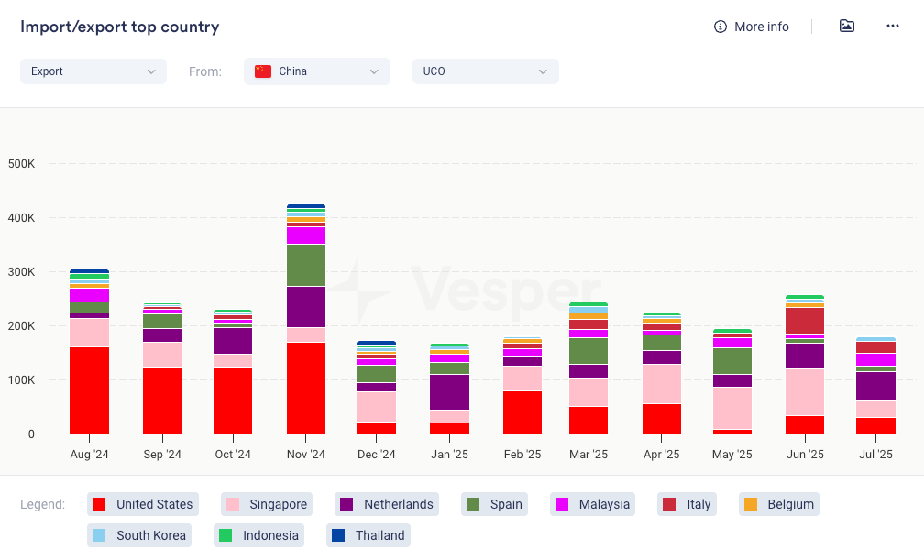Click the info circle icon beside More info
Image resolution: width=924 pixels, height=560 pixels.
point(720,27)
